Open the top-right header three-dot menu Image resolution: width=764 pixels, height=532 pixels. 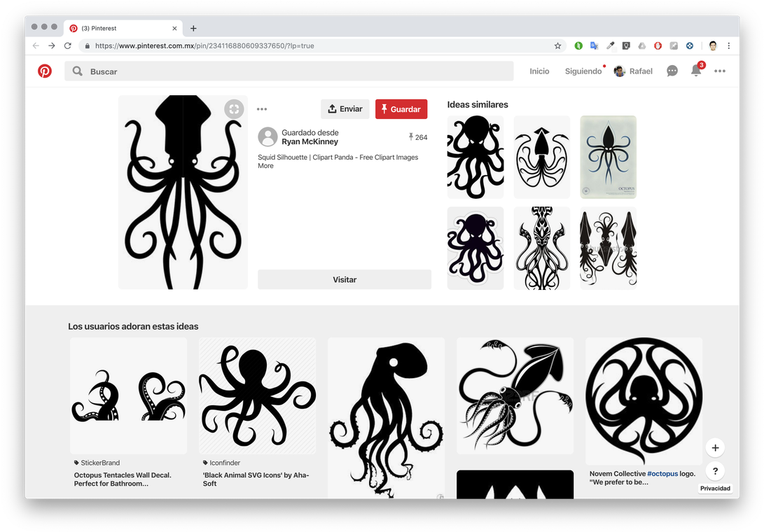[x=720, y=71]
